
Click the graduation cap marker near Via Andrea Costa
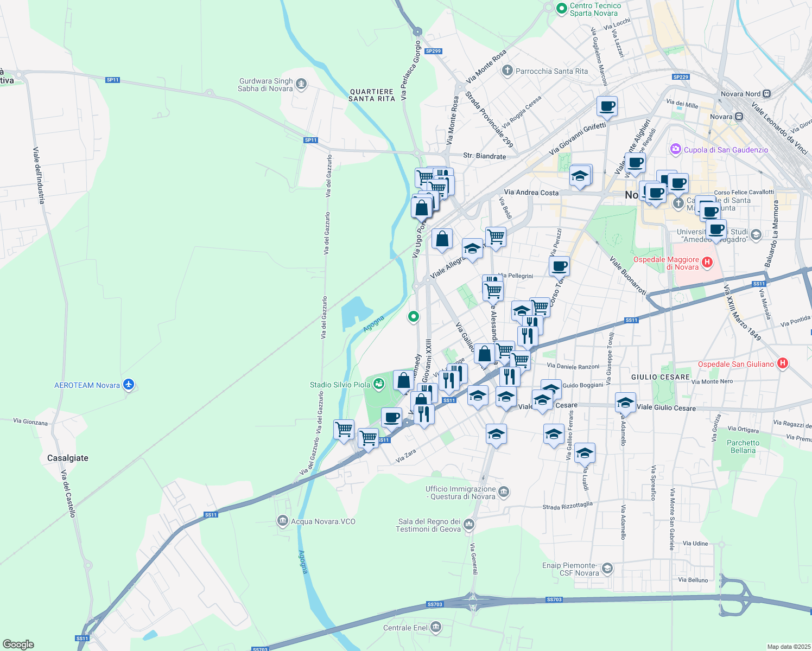pos(580,177)
